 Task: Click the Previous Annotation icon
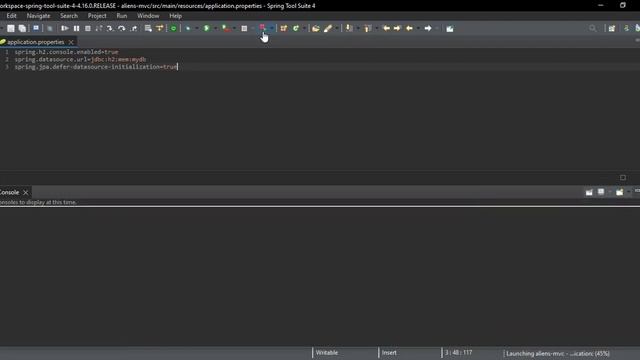[x=368, y=28]
